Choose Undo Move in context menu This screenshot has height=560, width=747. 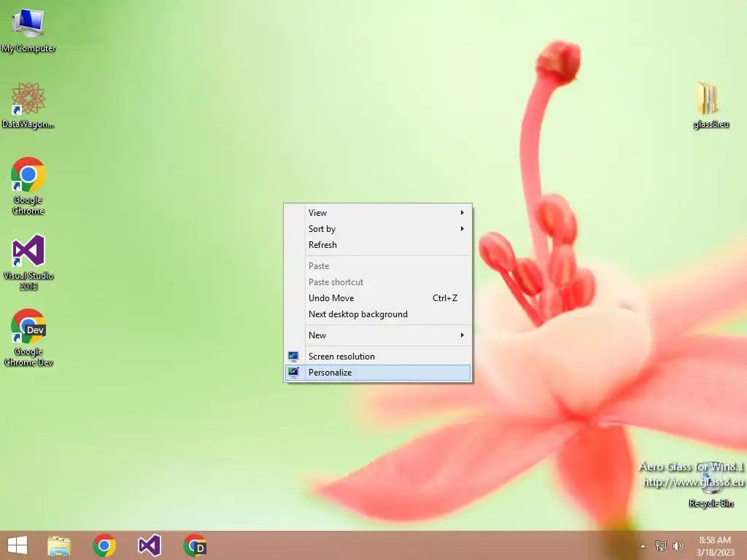379,298
